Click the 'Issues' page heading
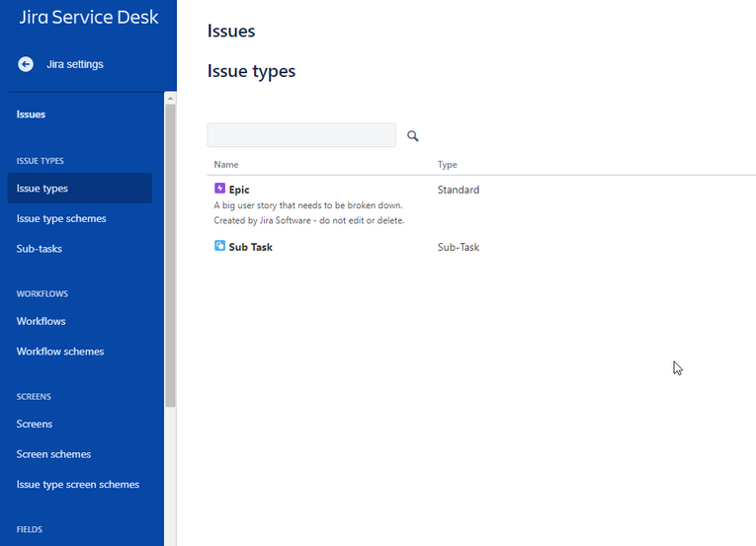 click(x=231, y=31)
